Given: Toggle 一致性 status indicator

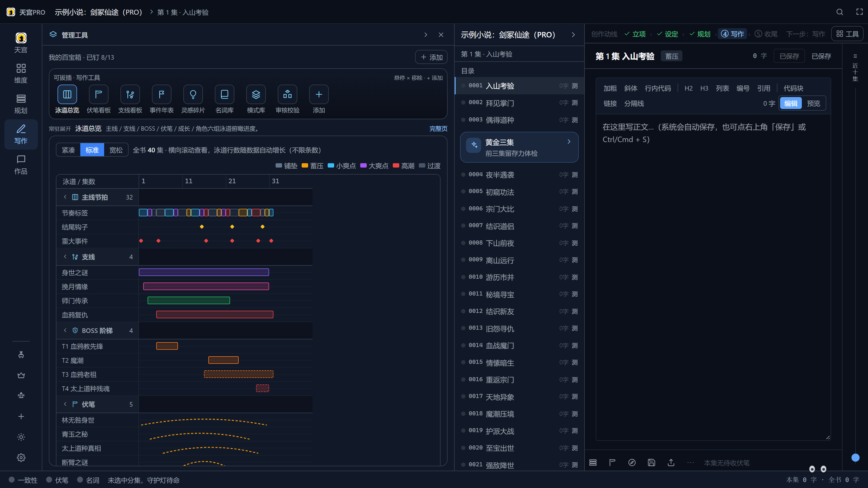Looking at the screenshot, I should click(x=23, y=480).
